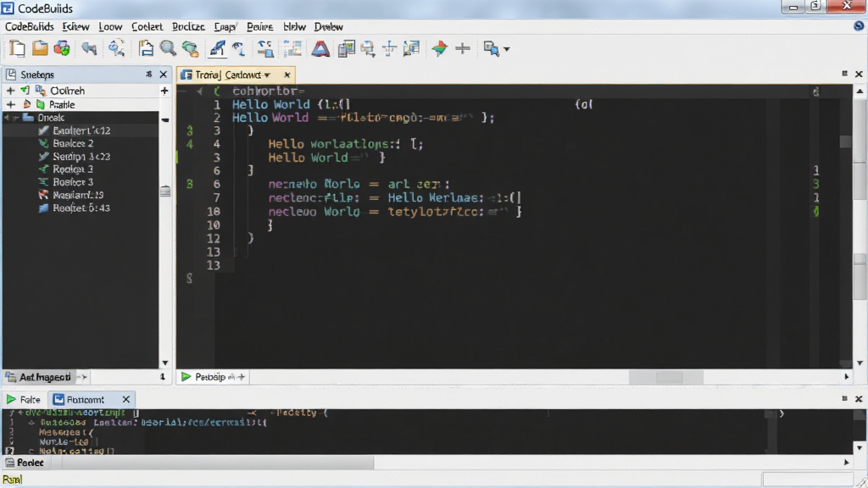
Task: Click the editor horizontal scrollbar thumb
Action: tap(666, 377)
